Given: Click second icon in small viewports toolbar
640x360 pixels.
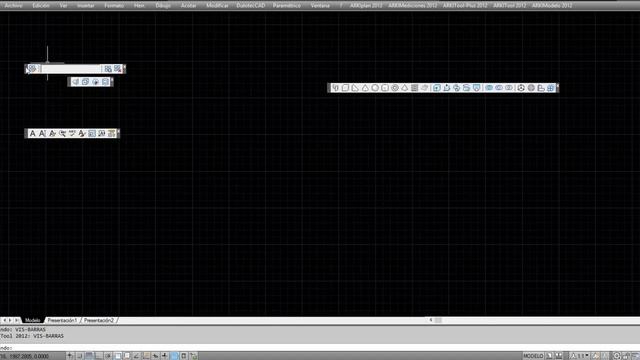Looking at the screenshot, I should tap(85, 82).
